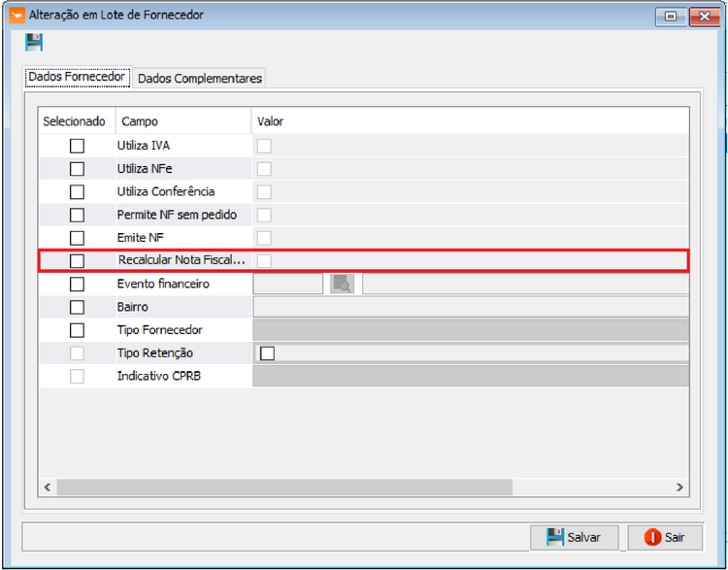Toggle the Tipo Retenção value checkbox
Viewport: 728px width, 570px height.
coord(267,353)
